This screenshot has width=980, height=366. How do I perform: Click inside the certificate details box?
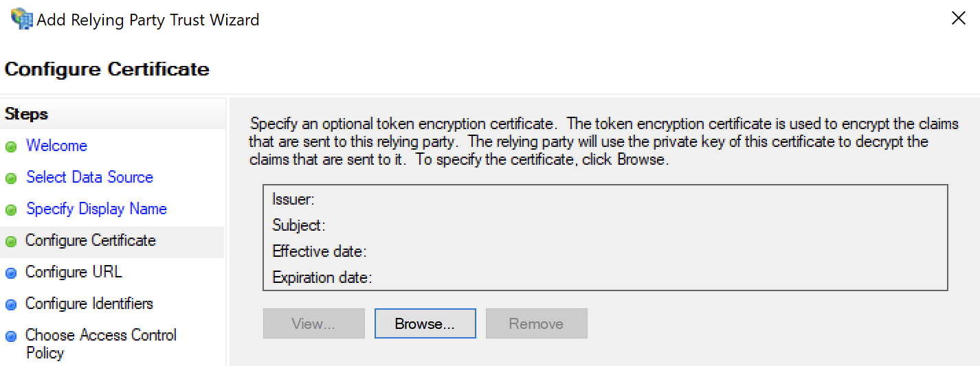605,238
